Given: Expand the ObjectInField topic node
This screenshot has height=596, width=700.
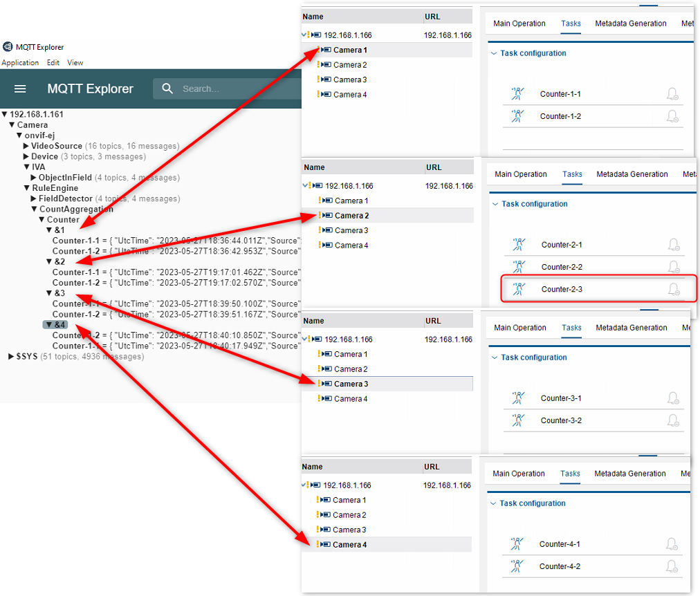Looking at the screenshot, I should [33, 178].
